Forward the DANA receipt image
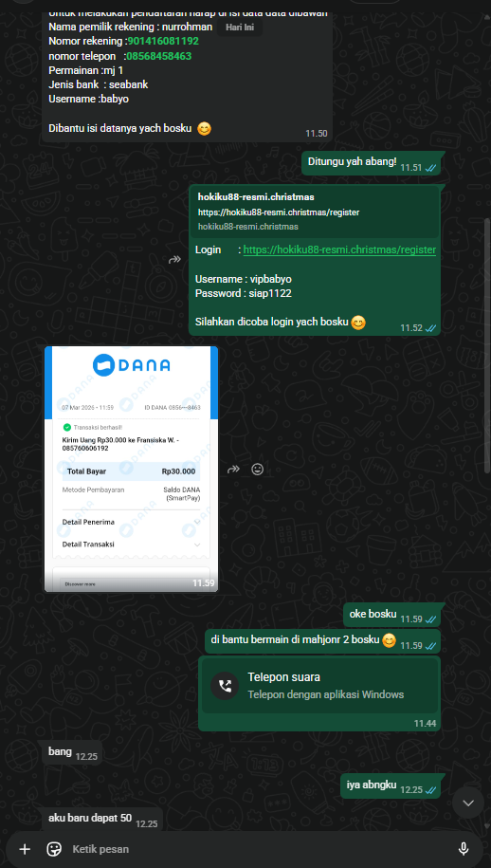The width and height of the screenshot is (491, 868). click(x=233, y=470)
